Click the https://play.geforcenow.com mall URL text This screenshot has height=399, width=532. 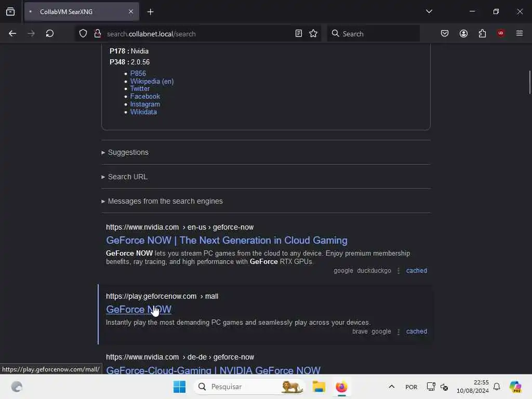[162, 296]
